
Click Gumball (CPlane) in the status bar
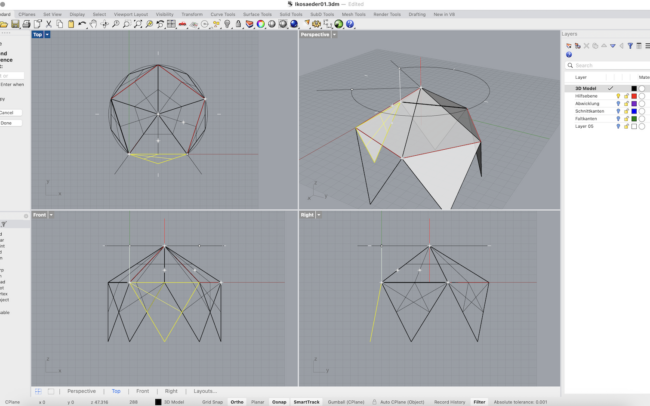tap(346, 402)
